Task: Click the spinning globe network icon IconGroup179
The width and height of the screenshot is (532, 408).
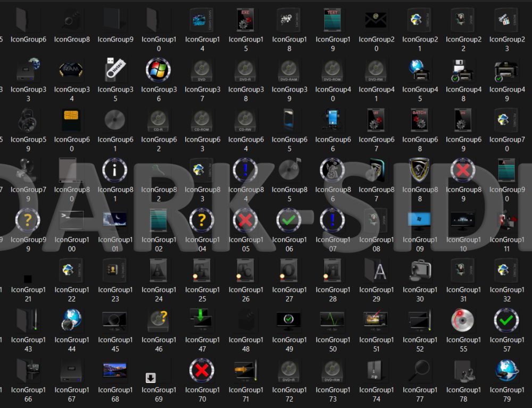Action: [506, 370]
